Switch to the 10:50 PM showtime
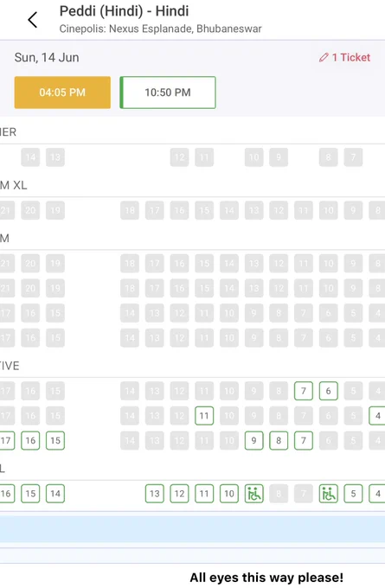 tap(168, 93)
